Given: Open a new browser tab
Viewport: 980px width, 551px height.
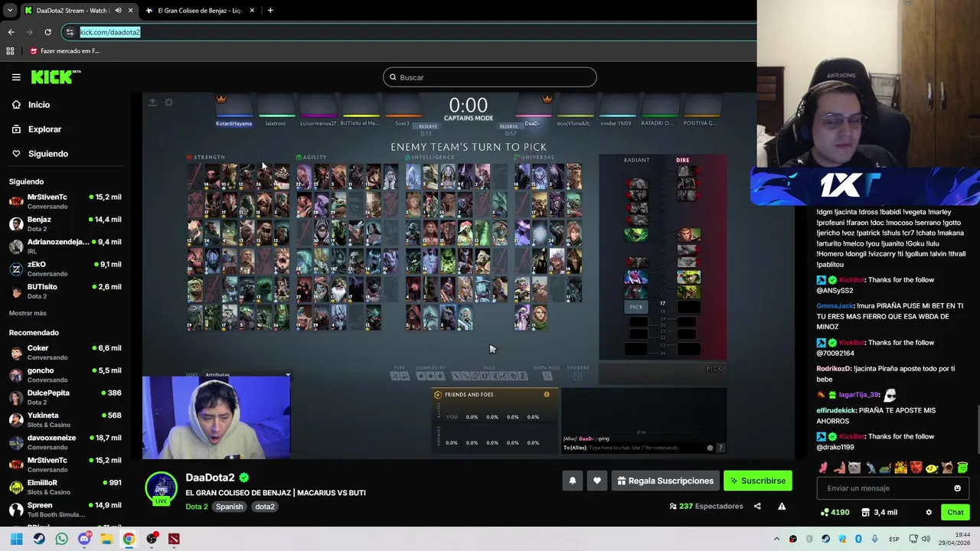Looking at the screenshot, I should point(270,11).
